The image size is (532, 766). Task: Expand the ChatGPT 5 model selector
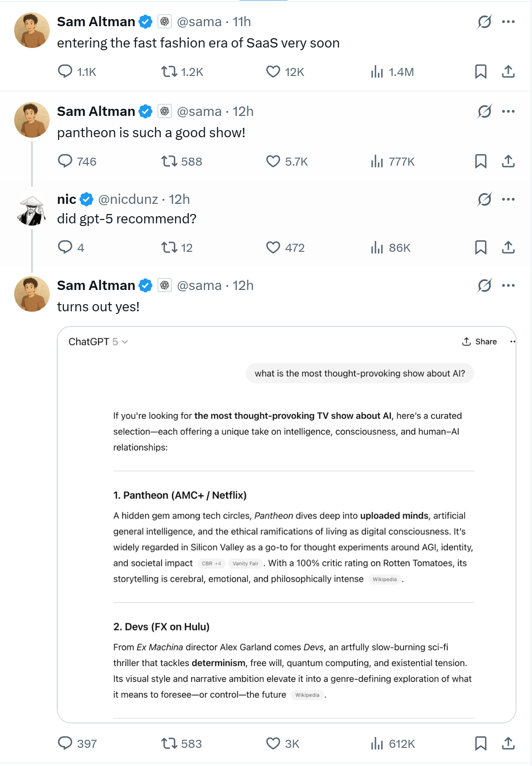click(98, 342)
